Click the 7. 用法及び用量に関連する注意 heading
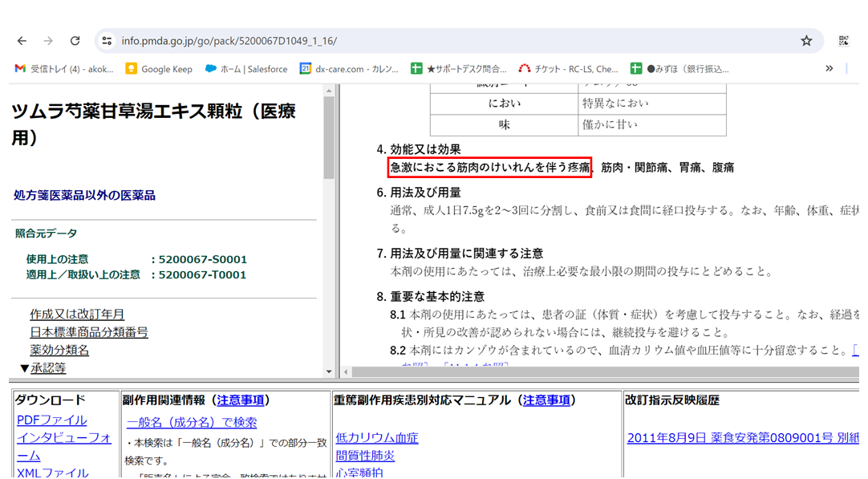This screenshot has width=868, height=479. point(460,254)
